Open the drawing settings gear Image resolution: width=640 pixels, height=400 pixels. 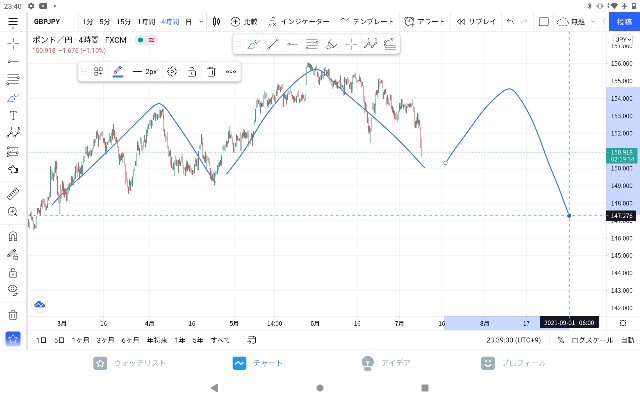point(172,72)
